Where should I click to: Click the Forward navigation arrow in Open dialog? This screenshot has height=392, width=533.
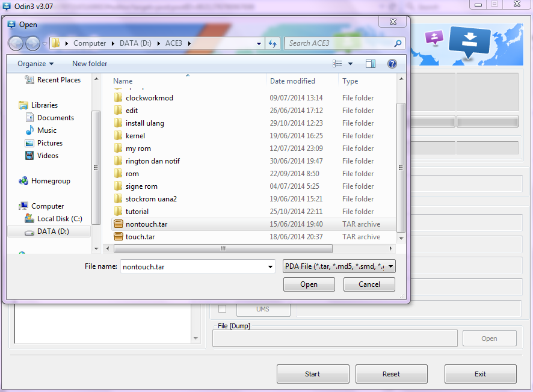click(32, 43)
